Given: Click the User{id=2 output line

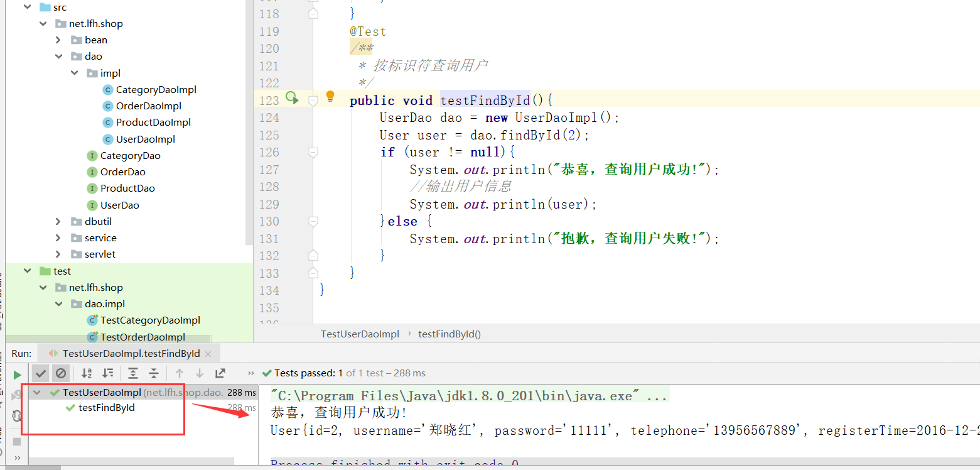Looking at the screenshot, I should (x=625, y=430).
